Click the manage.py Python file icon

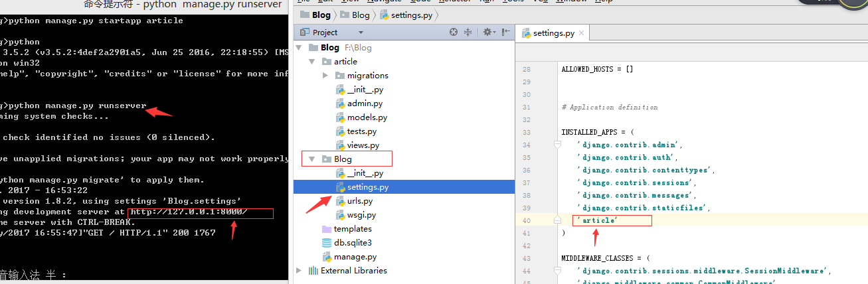(327, 257)
